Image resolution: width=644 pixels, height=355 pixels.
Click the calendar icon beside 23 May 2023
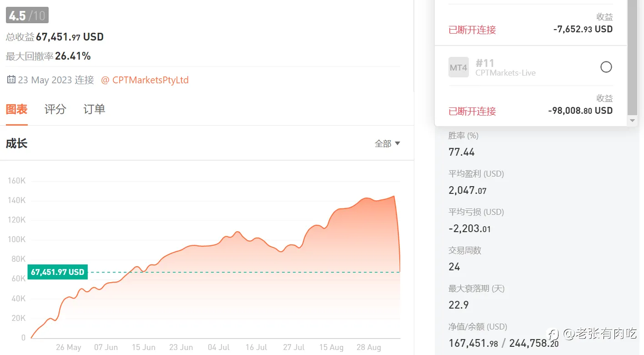11,80
